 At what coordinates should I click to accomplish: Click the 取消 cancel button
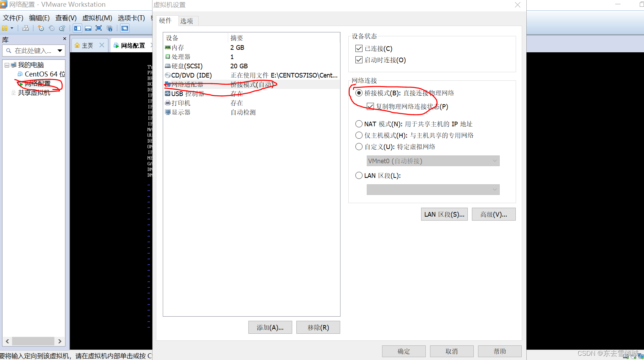pos(452,351)
